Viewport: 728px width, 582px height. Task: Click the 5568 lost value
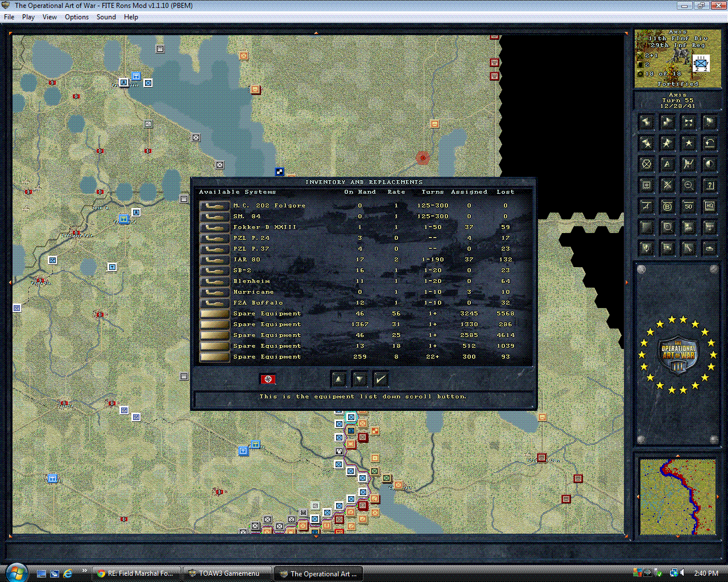506,314
